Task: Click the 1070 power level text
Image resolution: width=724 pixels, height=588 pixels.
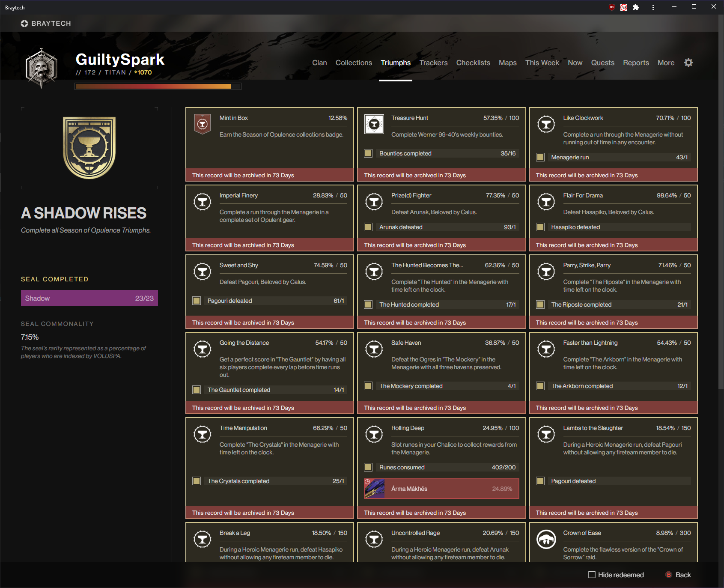Action: pyautogui.click(x=143, y=72)
